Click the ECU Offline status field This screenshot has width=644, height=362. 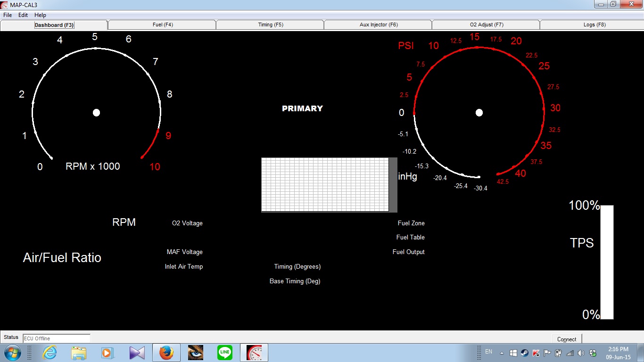[x=56, y=337]
